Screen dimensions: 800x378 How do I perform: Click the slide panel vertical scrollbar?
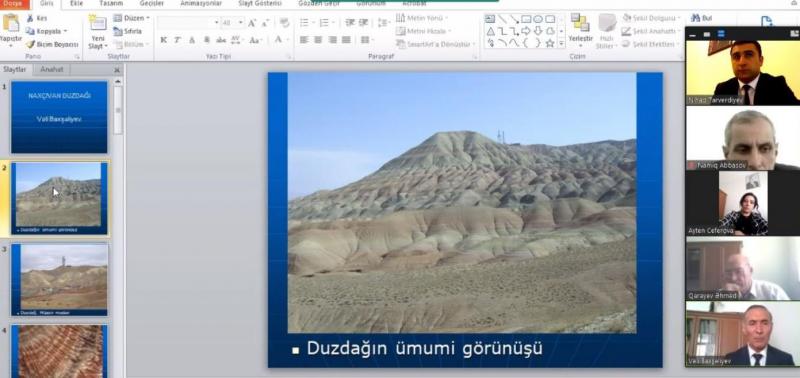(x=118, y=110)
